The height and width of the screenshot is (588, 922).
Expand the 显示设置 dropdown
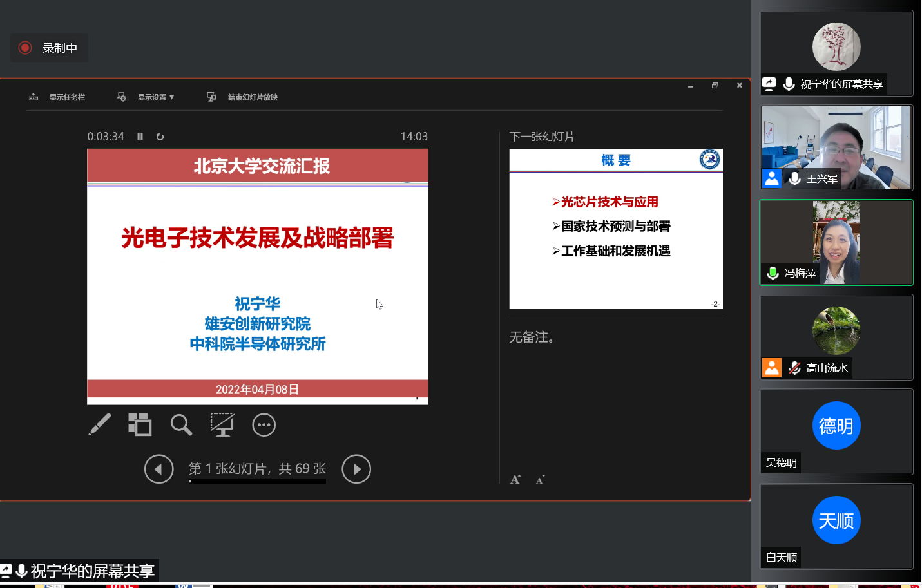[x=147, y=97]
